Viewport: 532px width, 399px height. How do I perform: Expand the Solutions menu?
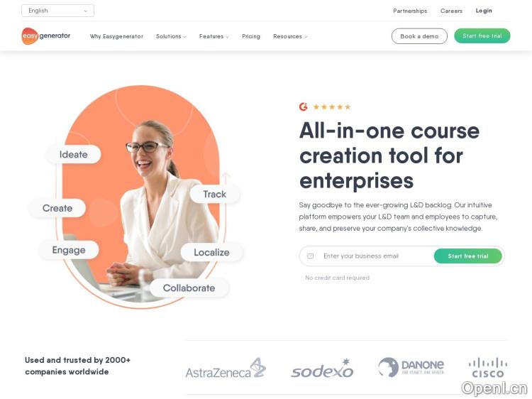coord(171,36)
